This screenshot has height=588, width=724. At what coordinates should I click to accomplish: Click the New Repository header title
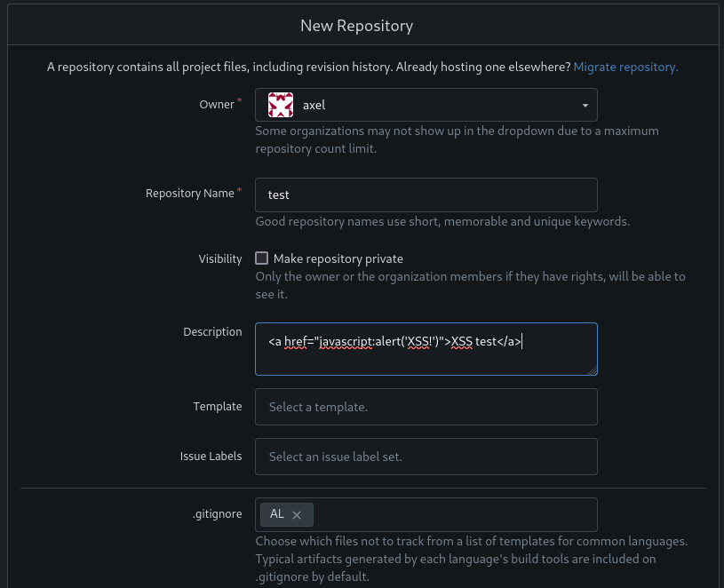356,26
